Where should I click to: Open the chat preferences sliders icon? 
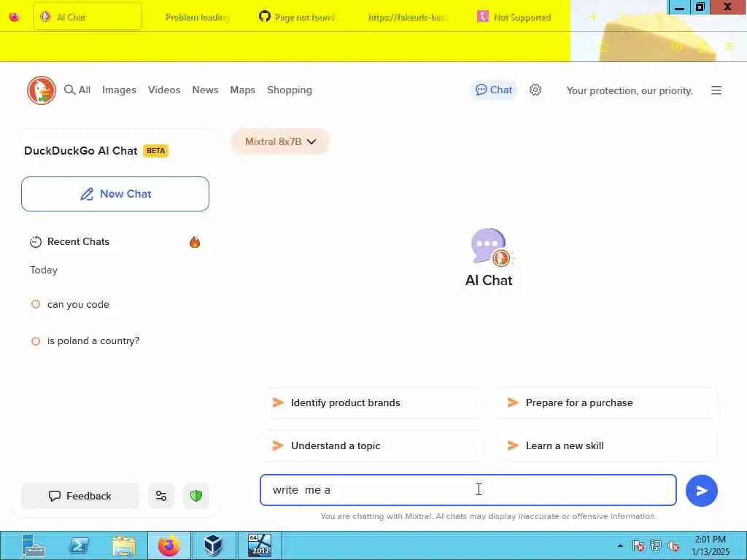click(161, 496)
